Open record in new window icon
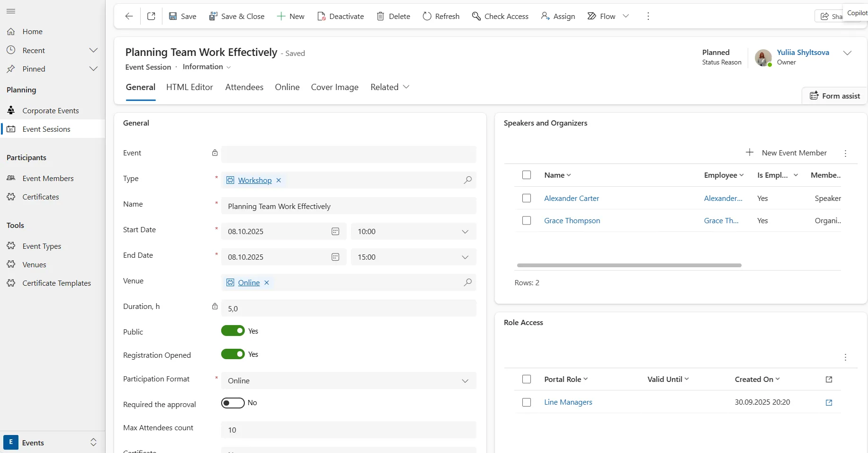Image resolution: width=868 pixels, height=453 pixels. click(x=151, y=16)
